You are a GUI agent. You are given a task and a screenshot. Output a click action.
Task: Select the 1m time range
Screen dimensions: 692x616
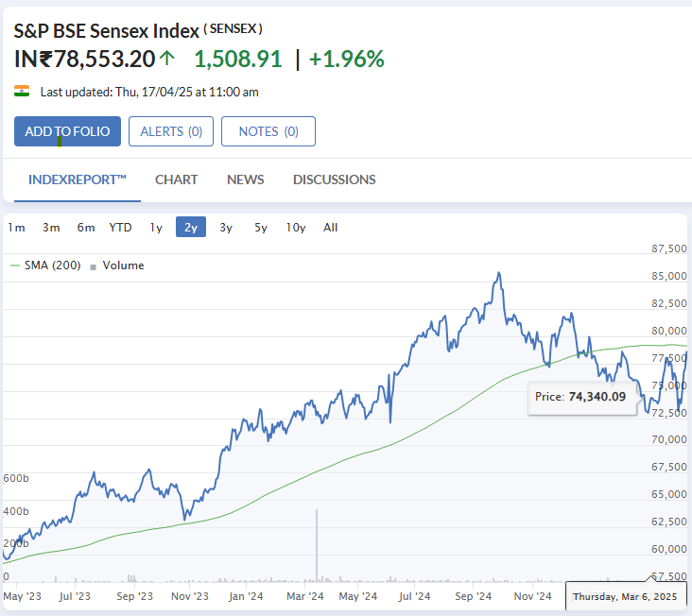click(x=16, y=228)
